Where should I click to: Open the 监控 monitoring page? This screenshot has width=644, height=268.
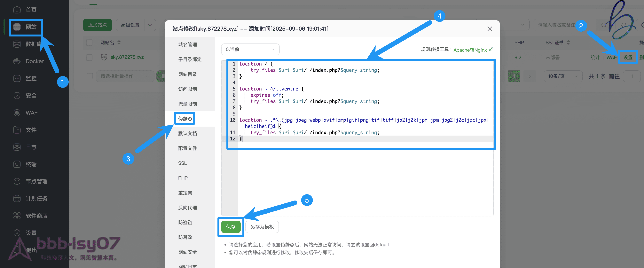(31, 78)
